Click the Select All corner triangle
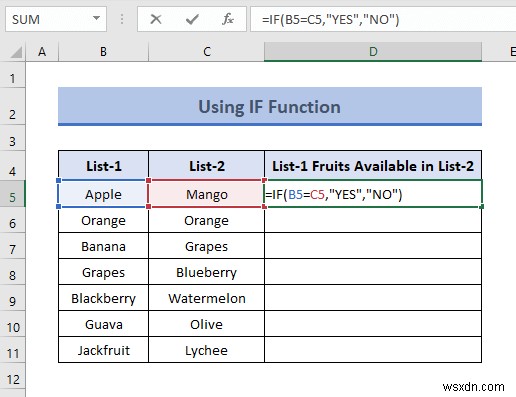The height and width of the screenshot is (397, 516). pyautogui.click(x=15, y=52)
